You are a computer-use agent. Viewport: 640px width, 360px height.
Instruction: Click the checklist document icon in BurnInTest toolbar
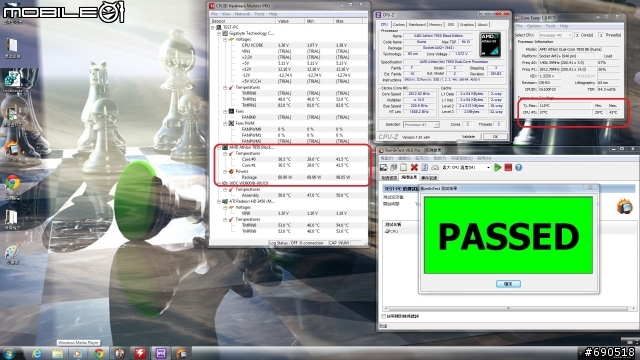pos(424,167)
